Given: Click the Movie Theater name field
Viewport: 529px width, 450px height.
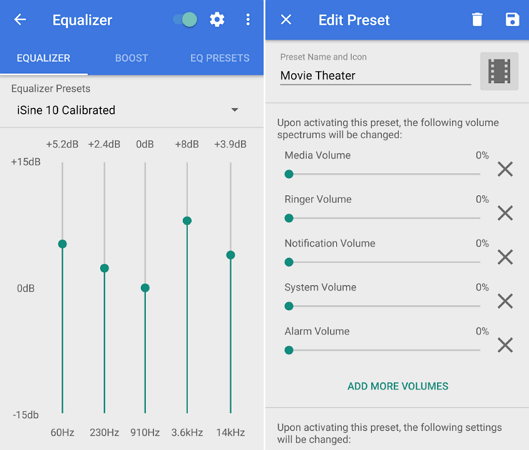Looking at the screenshot, I should tap(375, 76).
